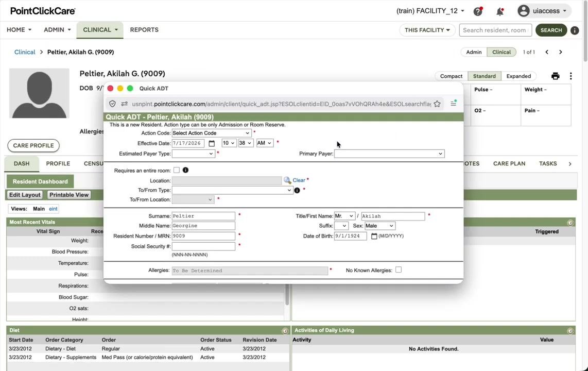Open Effective Date calendar picker

212,143
